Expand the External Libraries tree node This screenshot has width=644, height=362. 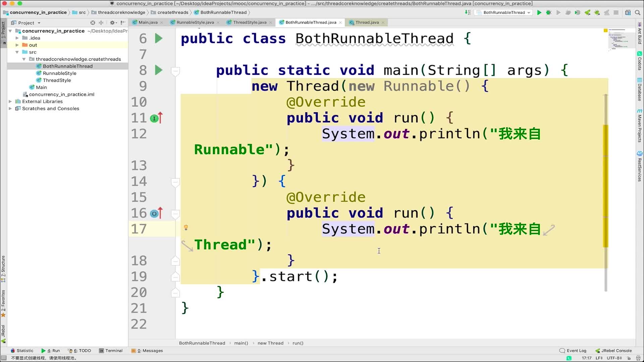tap(10, 101)
